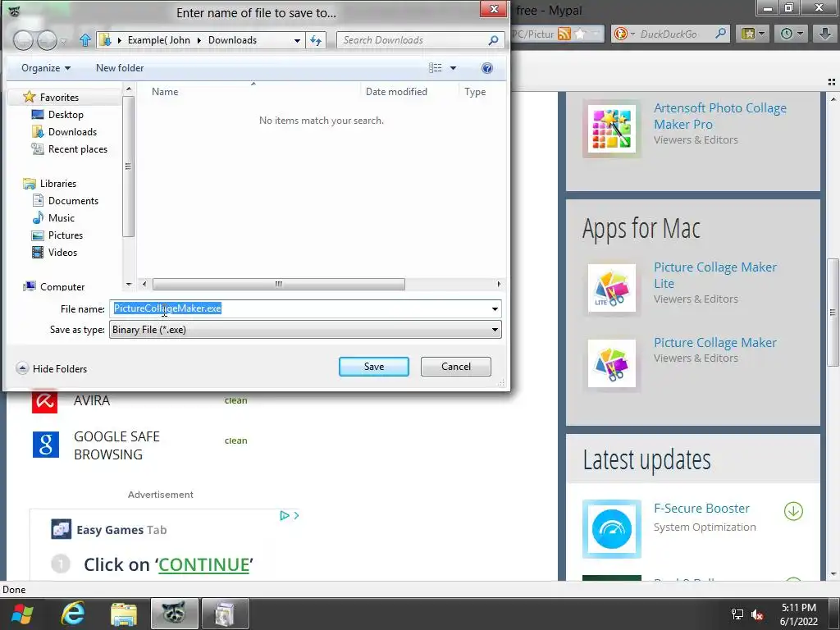Change the file view layout icon

point(435,68)
